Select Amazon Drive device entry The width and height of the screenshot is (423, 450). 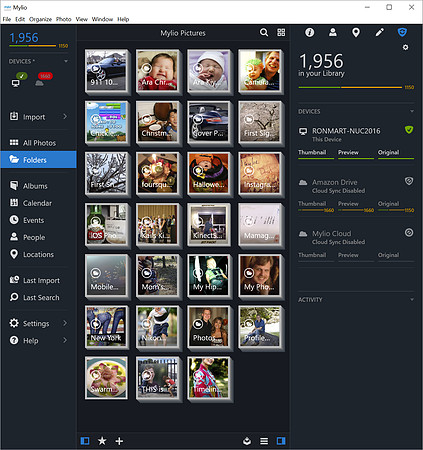pos(335,182)
